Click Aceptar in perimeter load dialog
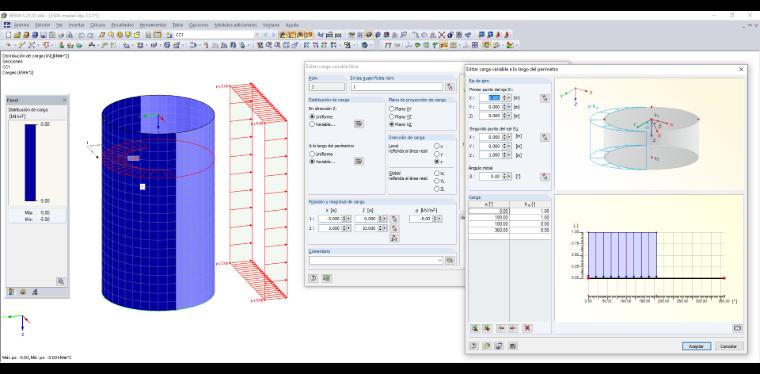Viewport: 760px width, 374px height. [696, 346]
